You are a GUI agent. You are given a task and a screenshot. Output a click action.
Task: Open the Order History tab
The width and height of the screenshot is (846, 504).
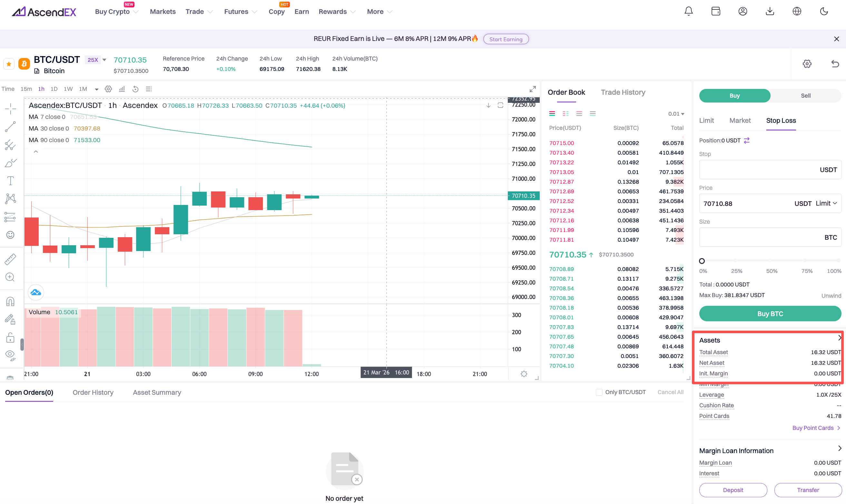(x=93, y=392)
